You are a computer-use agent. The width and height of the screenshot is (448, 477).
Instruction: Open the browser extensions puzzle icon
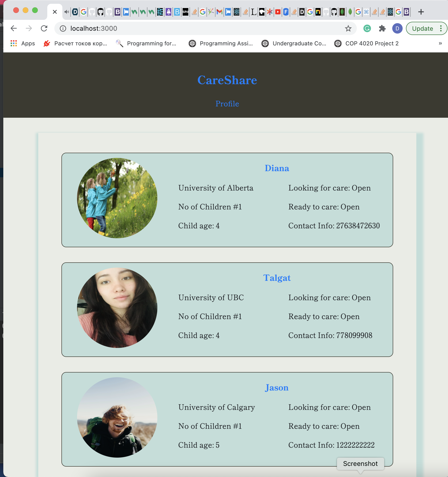click(x=383, y=28)
